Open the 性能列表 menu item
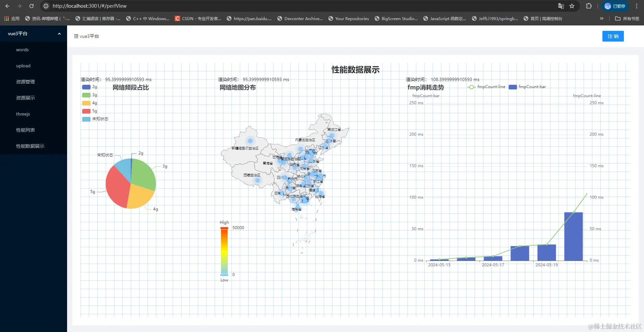Screen dimensions: 644x332 click(x=34, y=130)
